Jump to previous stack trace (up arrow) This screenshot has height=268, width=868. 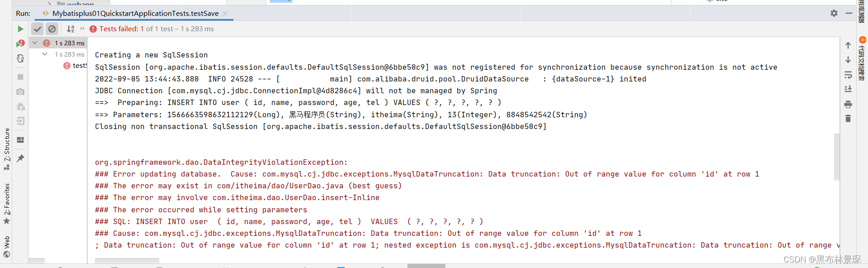click(848, 45)
